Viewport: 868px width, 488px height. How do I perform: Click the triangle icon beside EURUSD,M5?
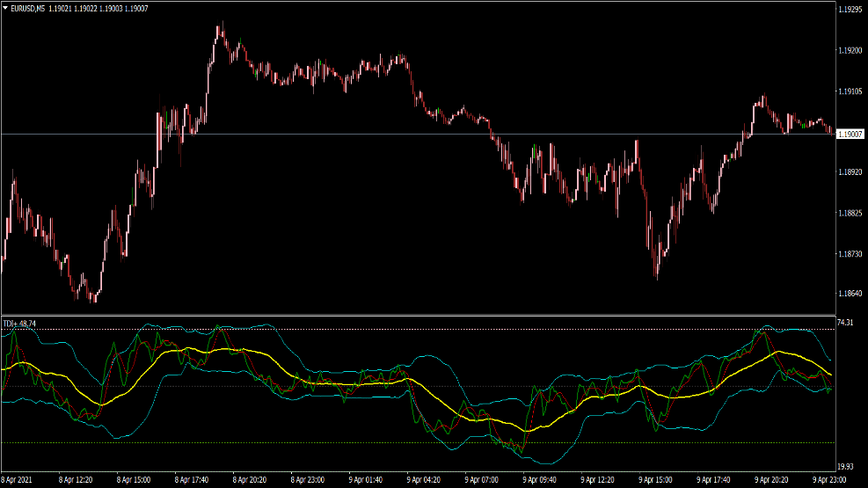pos(5,8)
